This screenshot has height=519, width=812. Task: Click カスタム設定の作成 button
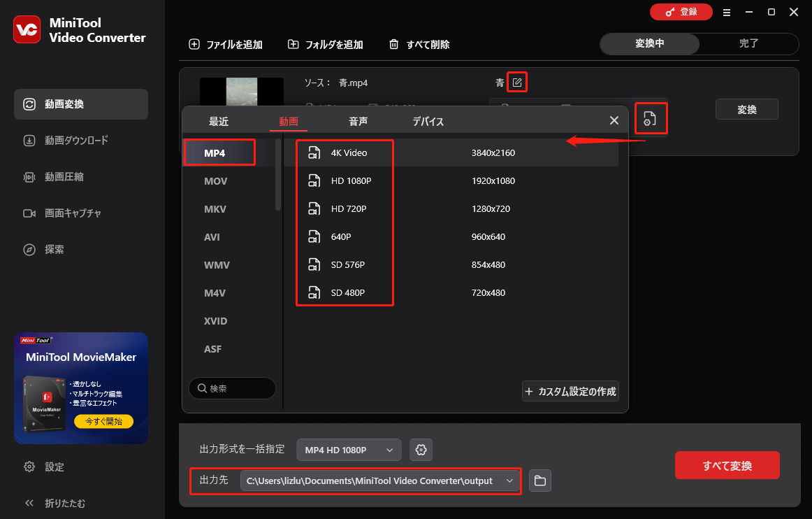coord(570,391)
